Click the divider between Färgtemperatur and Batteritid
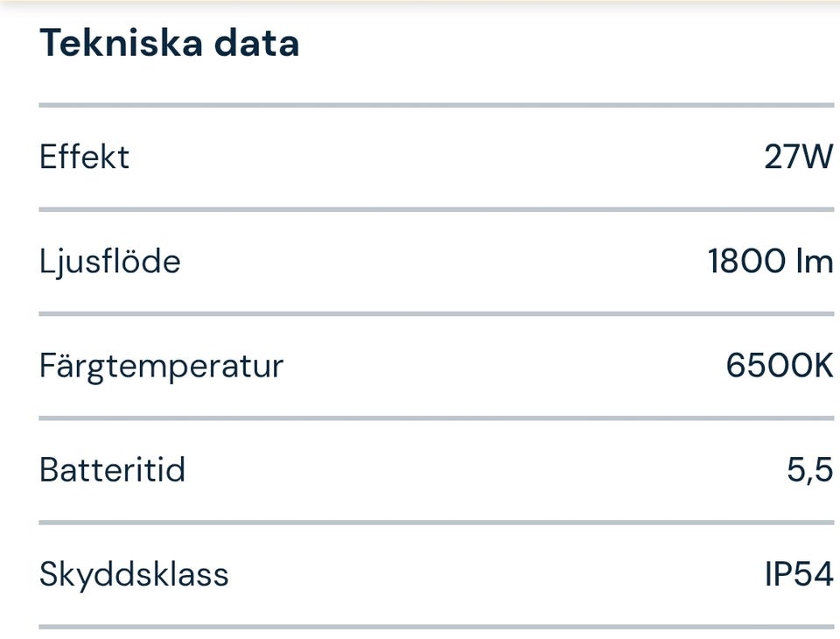The image size is (840, 639). [x=436, y=418]
